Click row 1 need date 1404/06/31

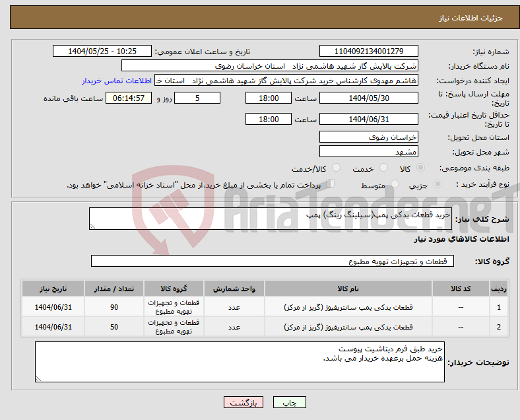[53, 307]
